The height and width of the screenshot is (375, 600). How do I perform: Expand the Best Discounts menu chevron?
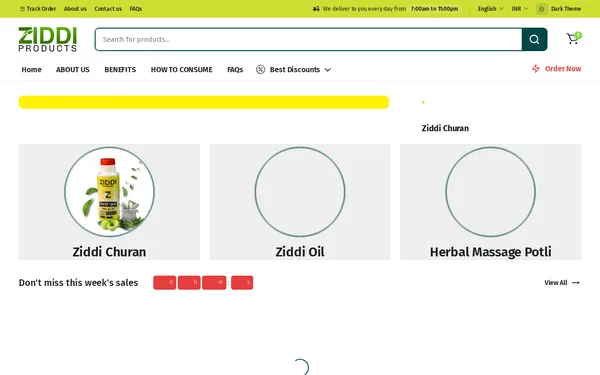328,70
